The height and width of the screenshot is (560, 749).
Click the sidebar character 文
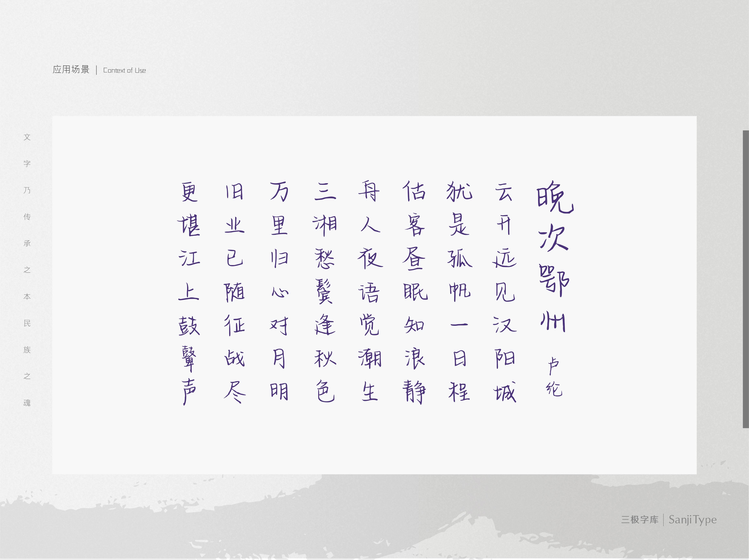(27, 137)
